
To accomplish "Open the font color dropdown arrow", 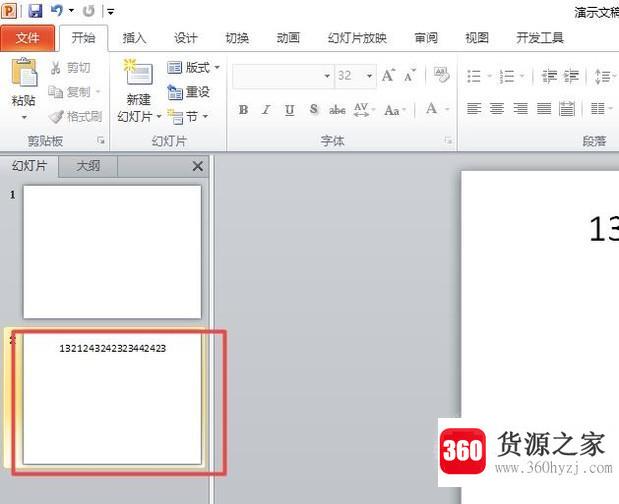I will 448,109.
